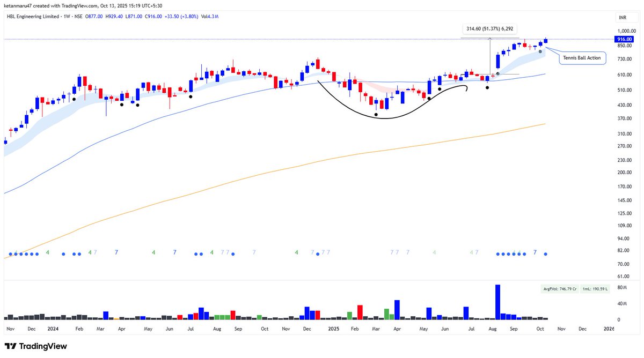Click the 200.00 price axis label

[624, 173]
